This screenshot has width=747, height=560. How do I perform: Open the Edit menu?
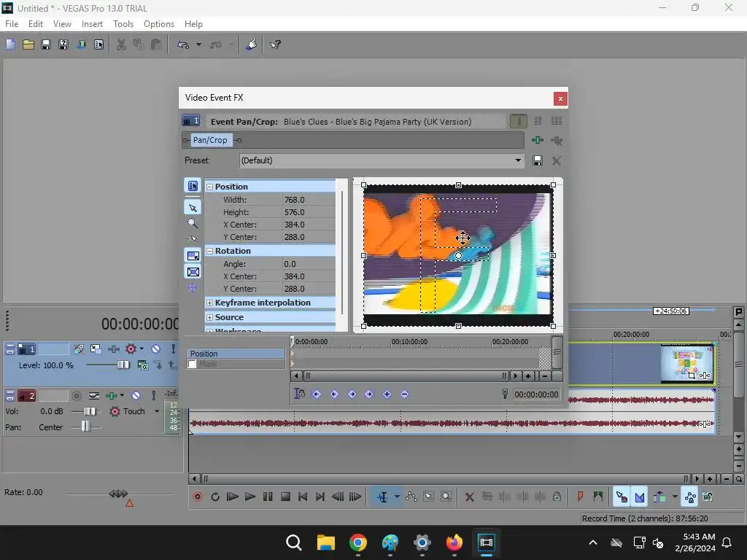pyautogui.click(x=36, y=24)
